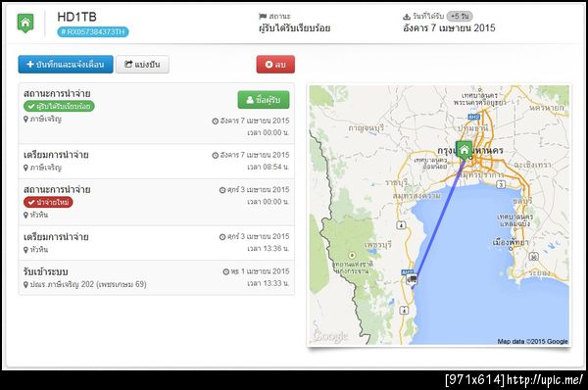Click the red redelivery status badge นำจ่ายใหม่
588x390 pixels.
click(48, 202)
